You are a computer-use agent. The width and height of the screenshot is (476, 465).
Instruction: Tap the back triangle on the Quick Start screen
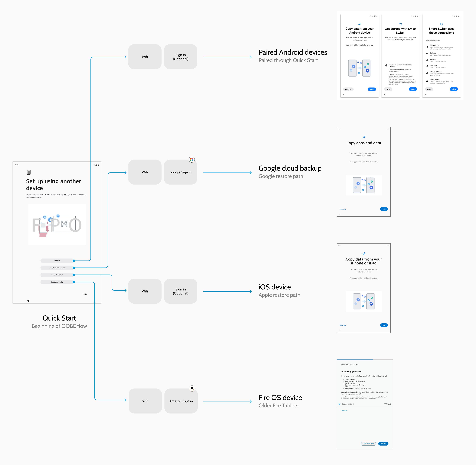click(x=28, y=301)
